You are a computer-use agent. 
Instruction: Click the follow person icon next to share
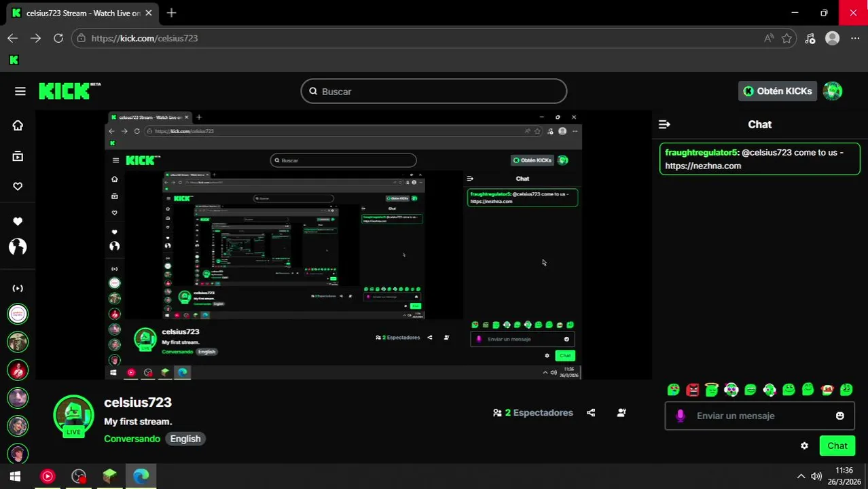coord(621,413)
